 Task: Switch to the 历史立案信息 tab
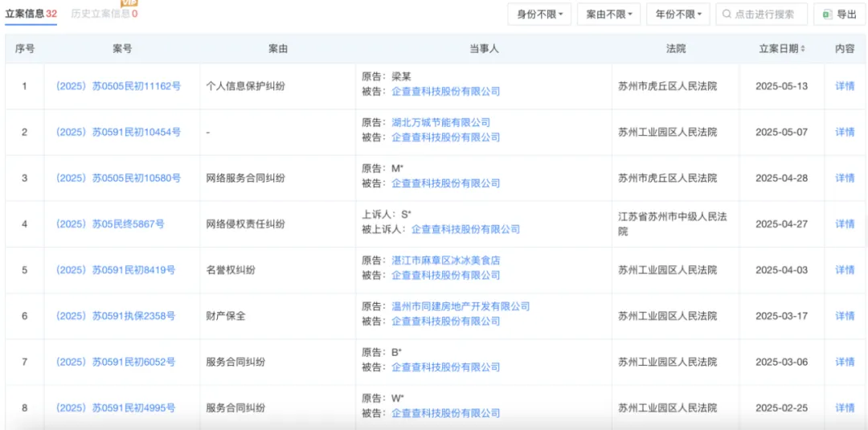click(x=104, y=14)
